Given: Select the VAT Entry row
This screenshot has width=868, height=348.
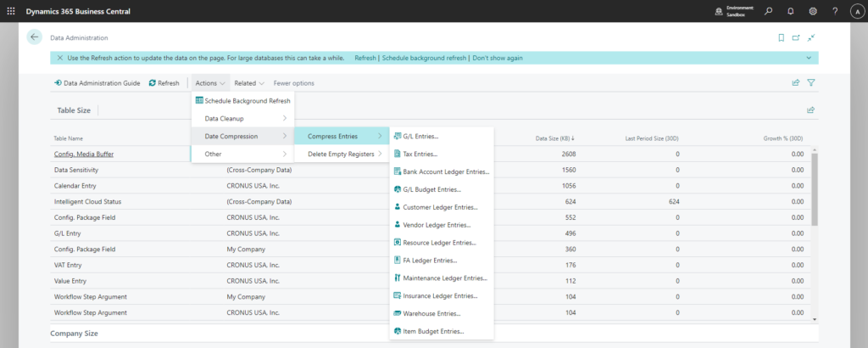Looking at the screenshot, I should click(x=431, y=265).
